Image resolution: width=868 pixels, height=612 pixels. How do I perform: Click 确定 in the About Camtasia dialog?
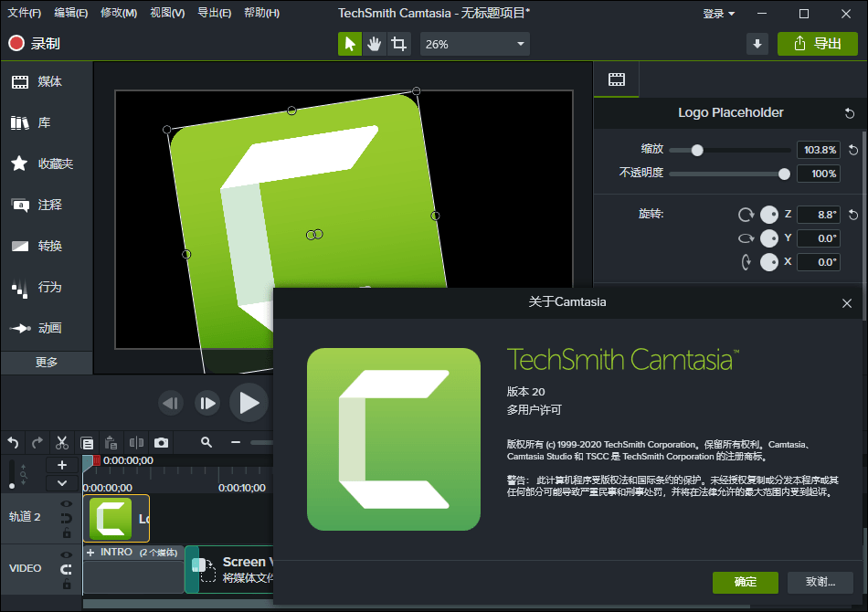click(x=745, y=582)
